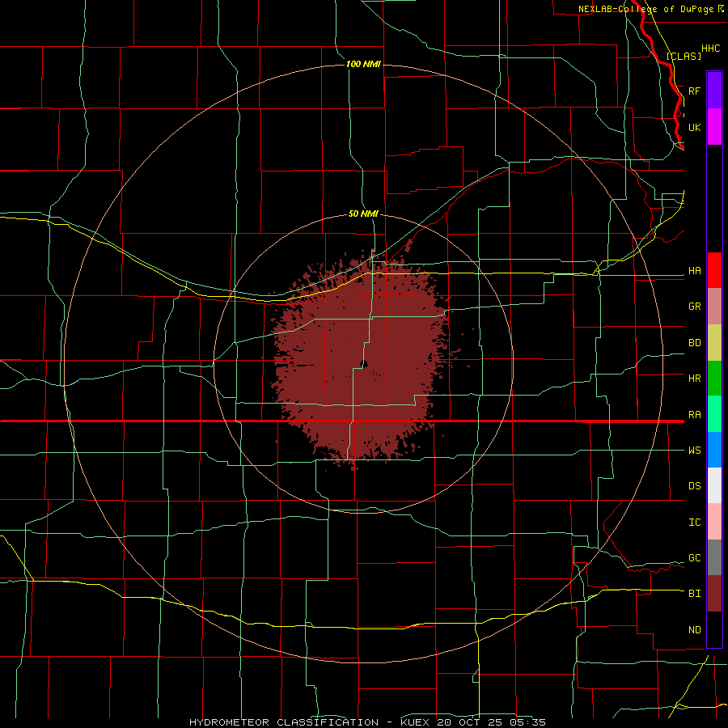This screenshot has width=728, height=728.
Task: Select the white DS legend swatch
Action: tap(714, 485)
